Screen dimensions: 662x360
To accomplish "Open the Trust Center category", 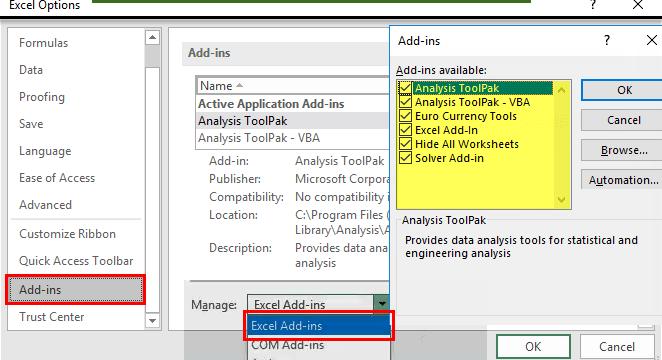I will (52, 317).
